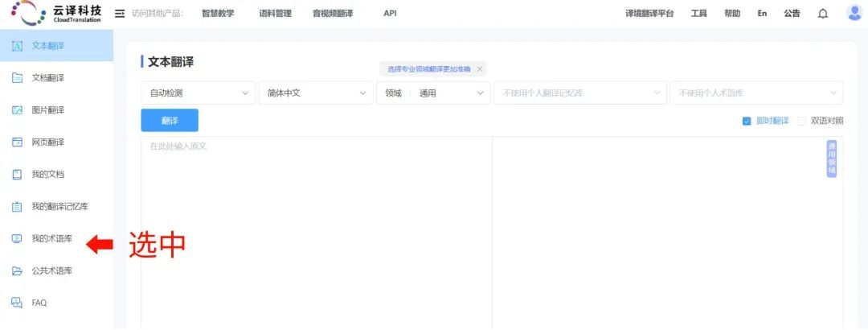
Task: Click the 网页翻译 sidebar icon
Action: pos(17,142)
